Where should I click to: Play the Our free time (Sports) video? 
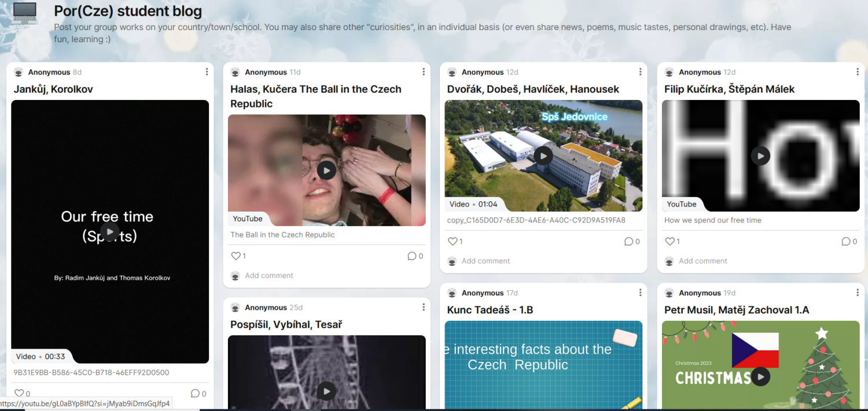point(109,232)
